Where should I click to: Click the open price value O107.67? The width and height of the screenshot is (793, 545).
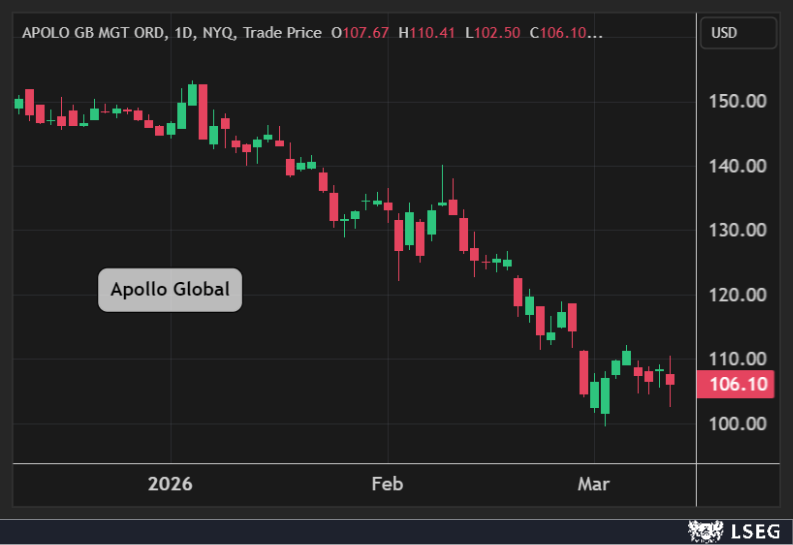[x=360, y=33]
